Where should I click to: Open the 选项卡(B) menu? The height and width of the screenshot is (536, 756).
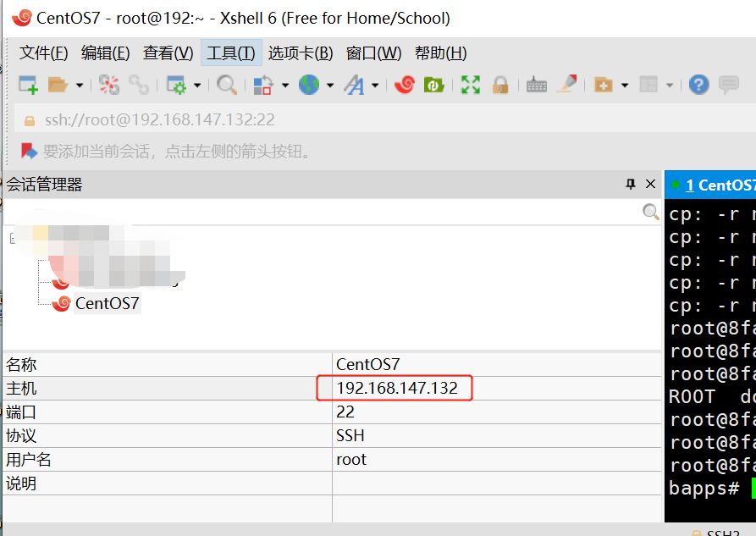coord(301,52)
